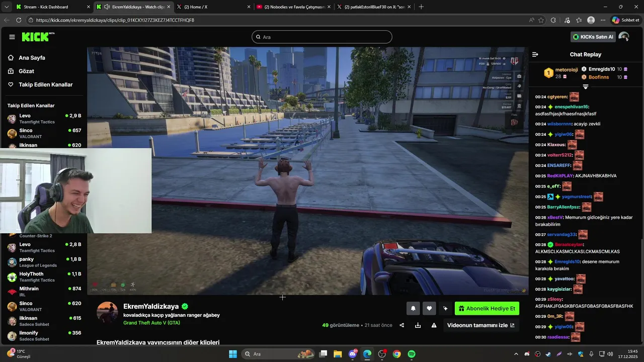
Task: Click username zSlosy in chat
Action: pyautogui.click(x=555, y=299)
